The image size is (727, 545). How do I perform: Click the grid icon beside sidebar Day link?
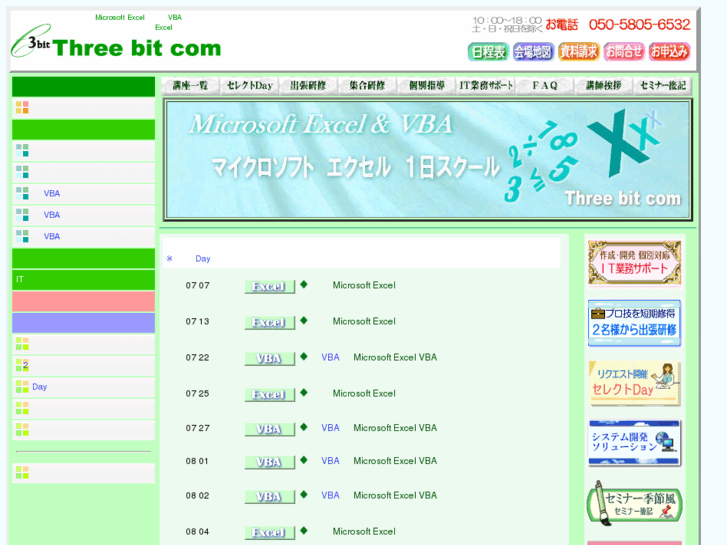pyautogui.click(x=22, y=387)
